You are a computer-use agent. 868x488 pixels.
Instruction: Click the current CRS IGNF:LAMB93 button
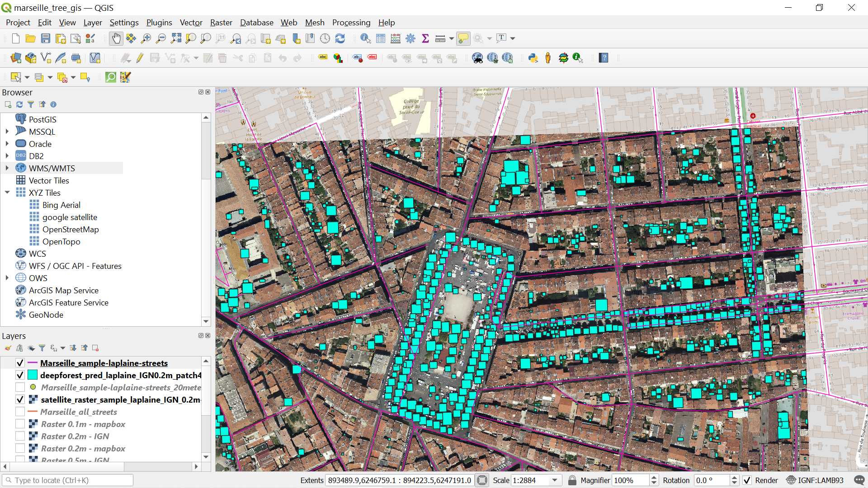pyautogui.click(x=815, y=480)
